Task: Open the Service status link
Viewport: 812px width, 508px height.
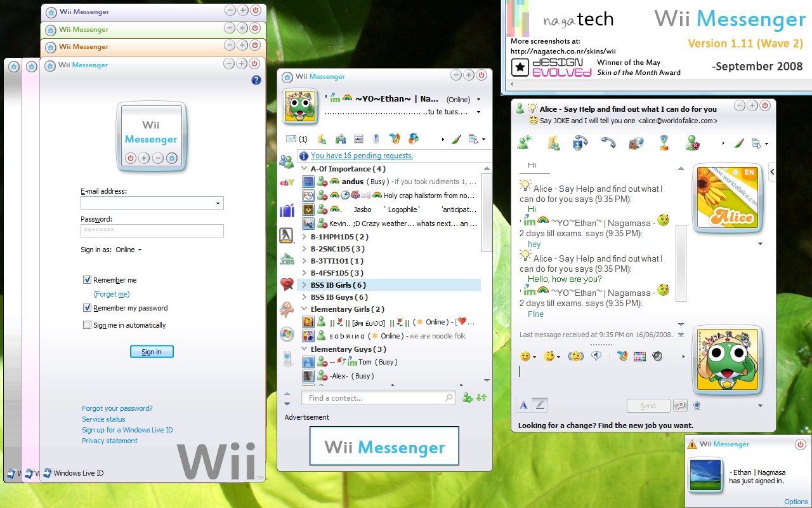Action: tap(103, 419)
